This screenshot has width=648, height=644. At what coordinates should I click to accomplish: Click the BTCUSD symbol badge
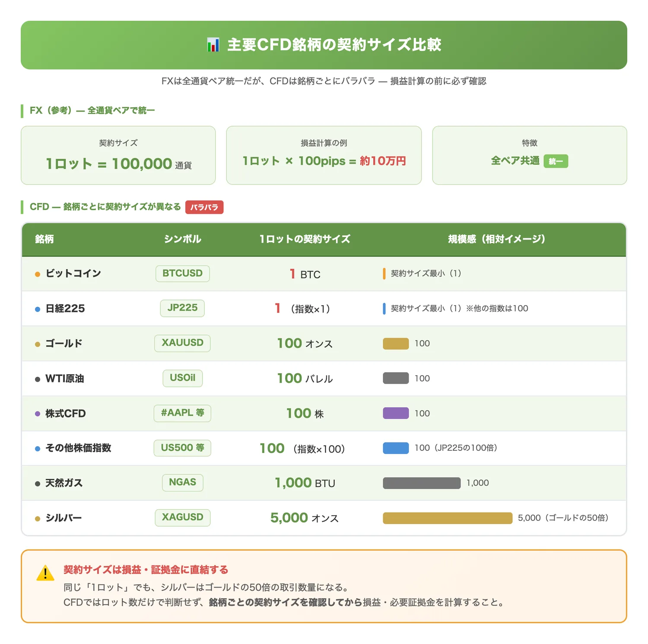[183, 274]
